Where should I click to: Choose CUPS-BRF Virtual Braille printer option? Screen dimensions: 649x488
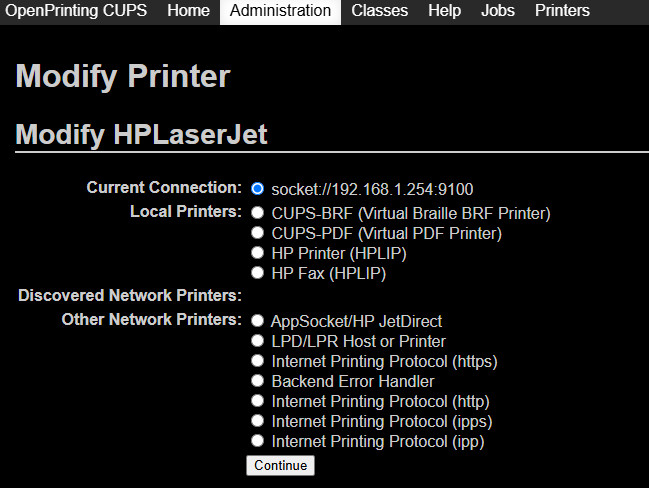point(258,213)
